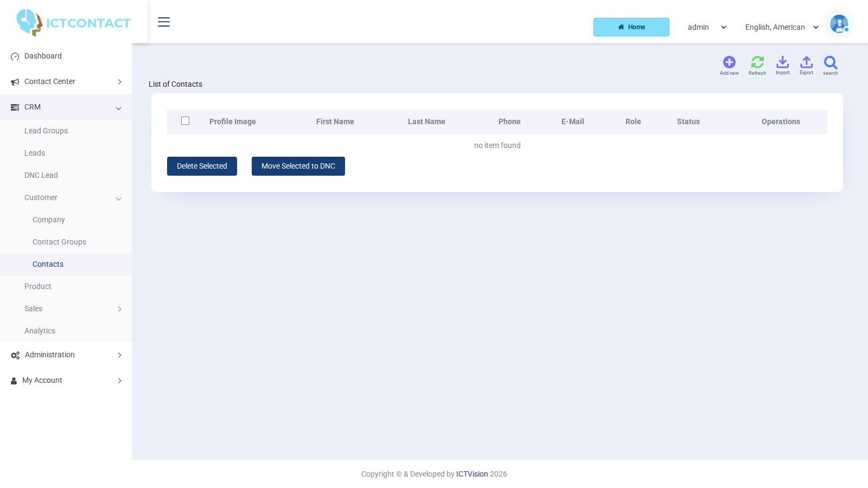Follow the ICTVision footer link
The height and width of the screenshot is (488, 868).
472,474
